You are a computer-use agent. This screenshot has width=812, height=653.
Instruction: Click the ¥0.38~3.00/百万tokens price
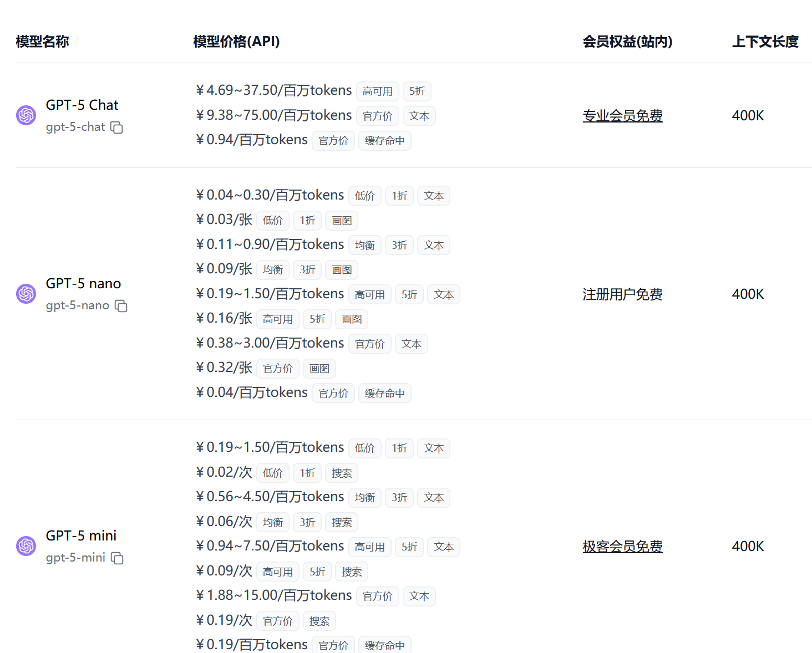tap(270, 343)
